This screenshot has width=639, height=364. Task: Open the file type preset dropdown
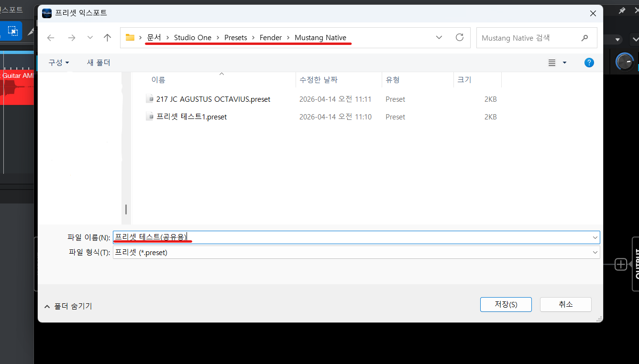595,252
